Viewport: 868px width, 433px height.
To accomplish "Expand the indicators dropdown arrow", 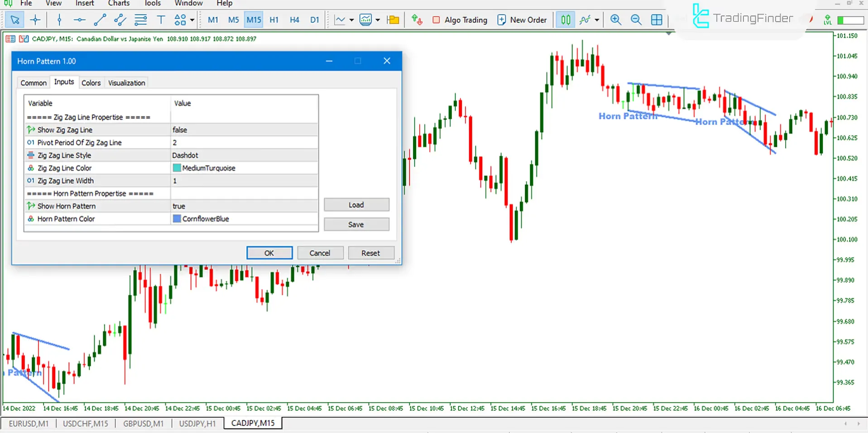I will click(597, 19).
